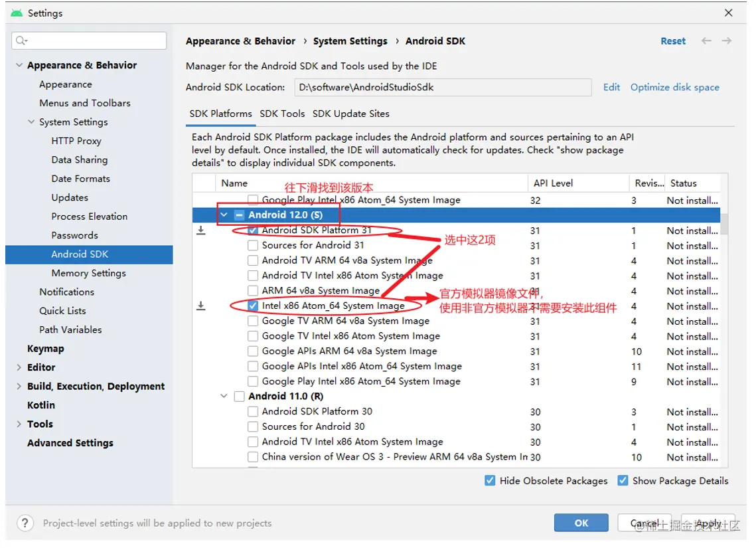Click the forward navigation arrow

pyautogui.click(x=727, y=41)
